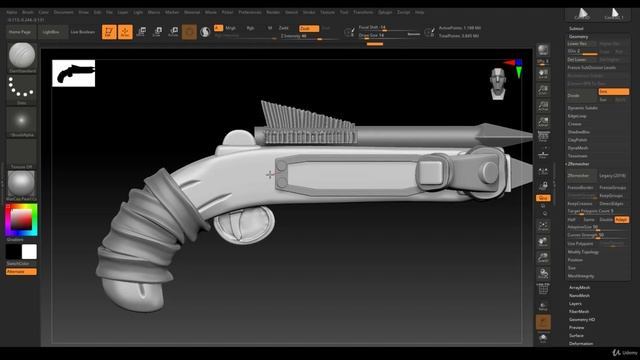Screen dimensions: 640x360
Task: Click the Home Page button
Action: (x=20, y=32)
